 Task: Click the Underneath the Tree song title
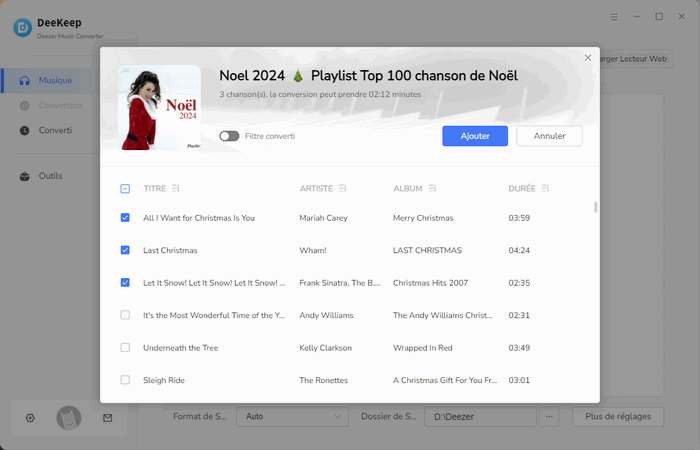pyautogui.click(x=180, y=348)
